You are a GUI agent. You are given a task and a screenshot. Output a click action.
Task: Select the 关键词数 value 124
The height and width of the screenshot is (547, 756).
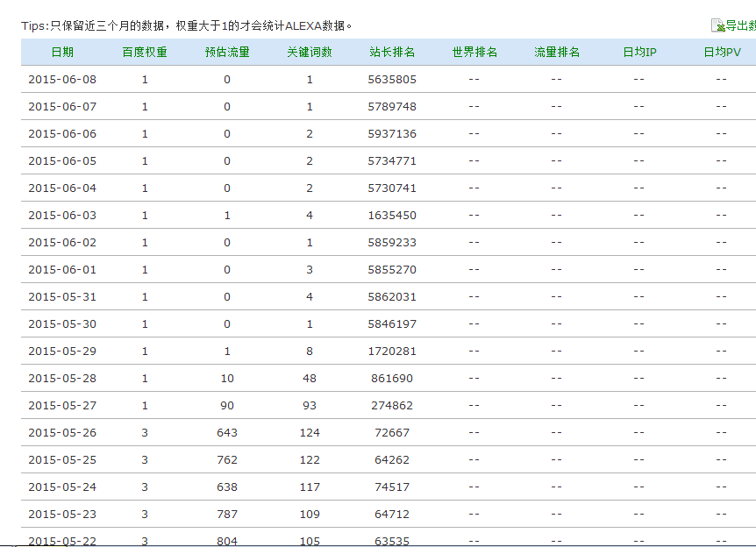point(310,433)
